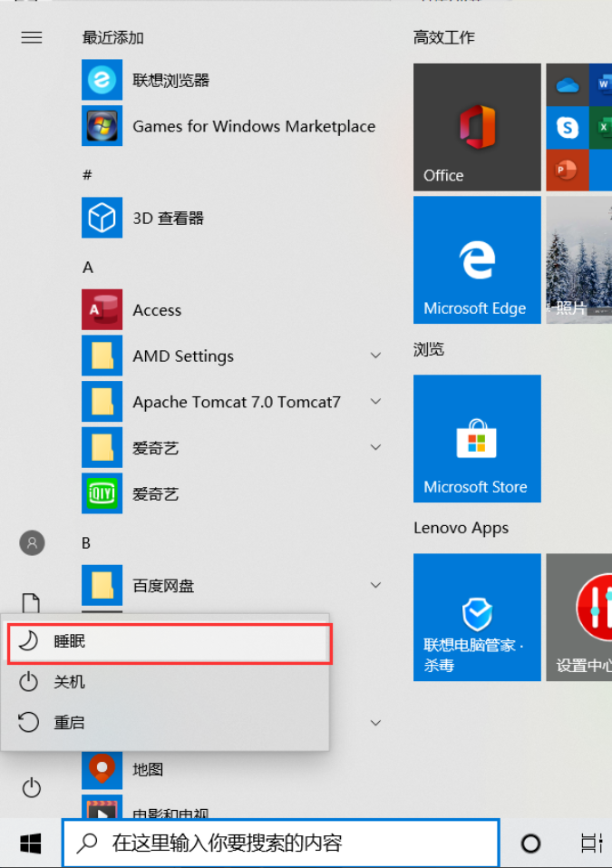
Task: Open the Excel tile
Action: click(601, 127)
